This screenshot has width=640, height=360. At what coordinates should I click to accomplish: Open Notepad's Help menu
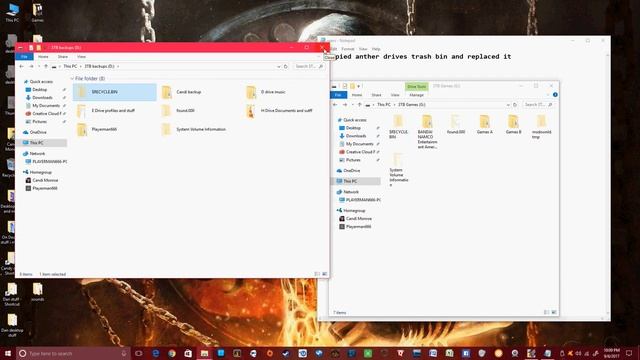pyautogui.click(x=376, y=49)
